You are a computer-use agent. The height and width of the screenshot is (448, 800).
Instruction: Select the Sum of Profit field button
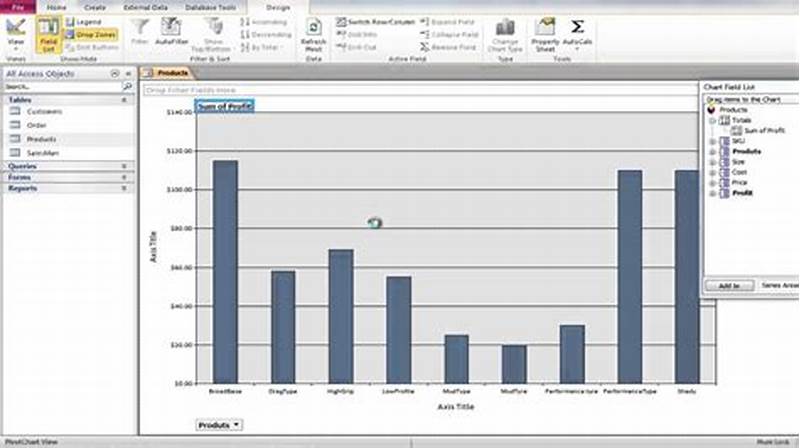pyautogui.click(x=225, y=106)
